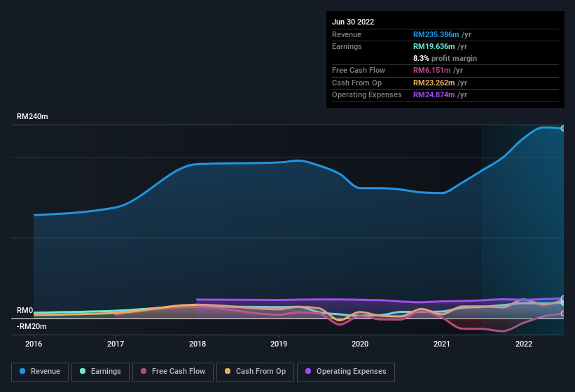Select the 2018 year on the x-axis
This screenshot has height=392, width=575.
(198, 344)
